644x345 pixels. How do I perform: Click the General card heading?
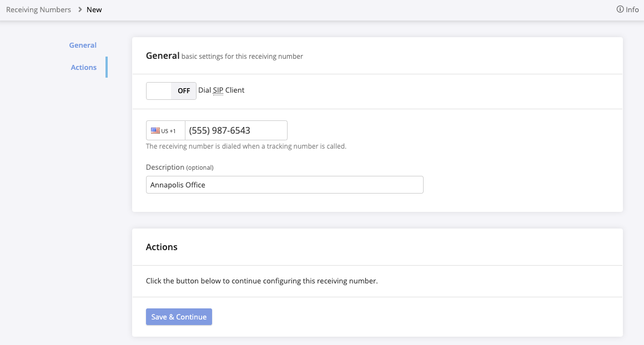tap(163, 55)
